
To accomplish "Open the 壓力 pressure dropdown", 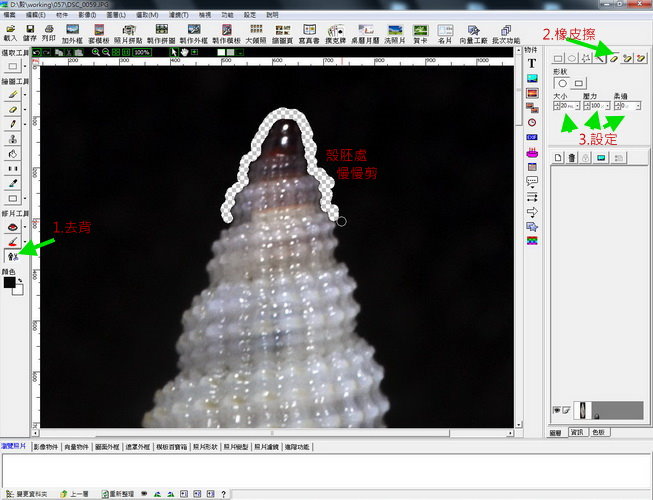I will 607,106.
